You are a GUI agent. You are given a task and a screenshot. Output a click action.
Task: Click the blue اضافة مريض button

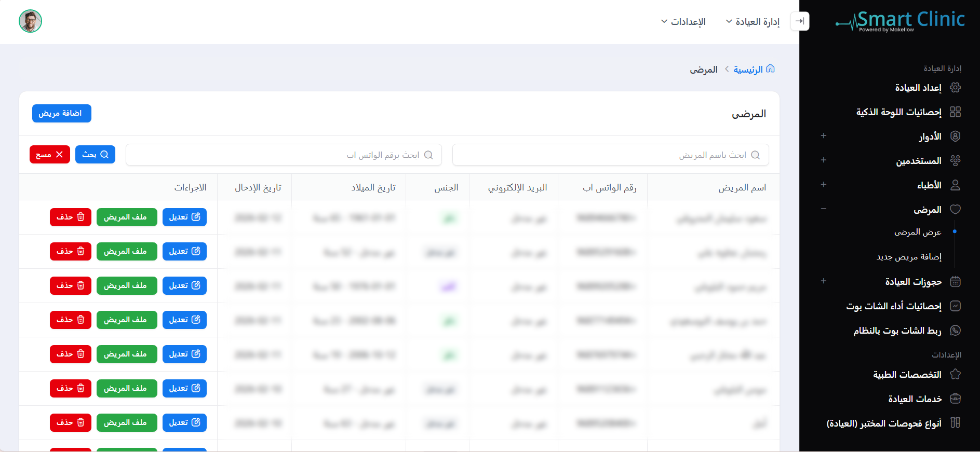[x=62, y=114]
